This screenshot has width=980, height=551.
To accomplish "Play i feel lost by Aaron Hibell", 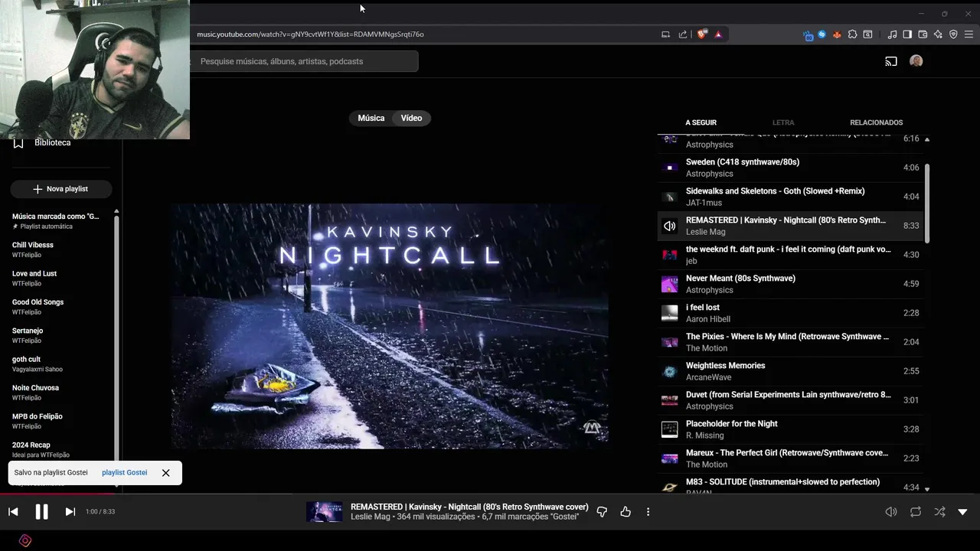I will [790, 313].
